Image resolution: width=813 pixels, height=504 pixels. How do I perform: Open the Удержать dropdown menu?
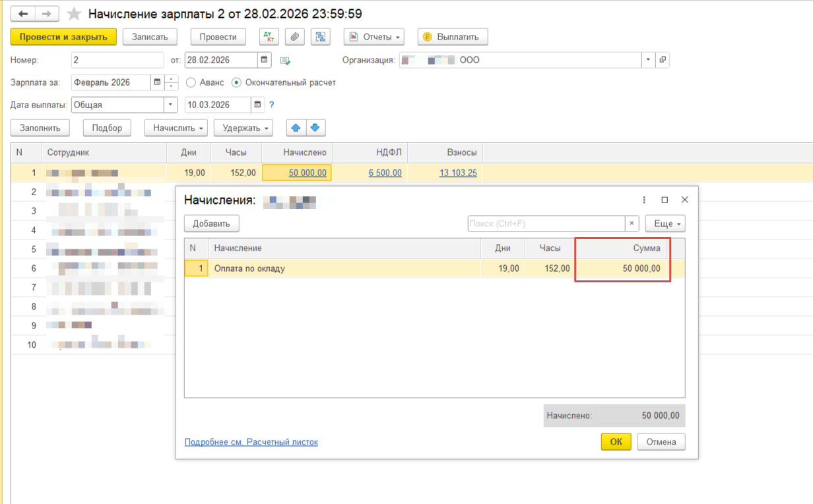[244, 128]
